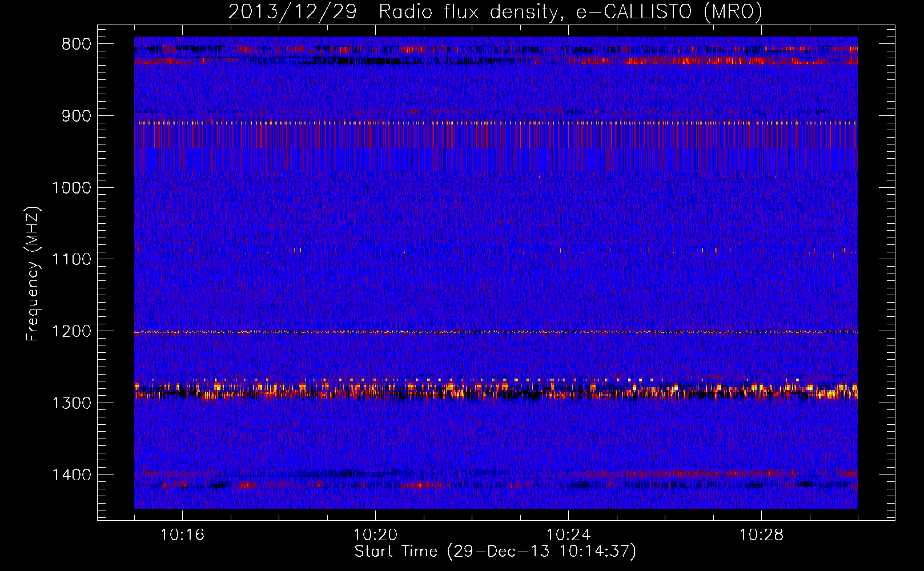The width and height of the screenshot is (924, 571).
Task: Click the plot title '2013/12/29 Radio flux density'
Action: [495, 12]
